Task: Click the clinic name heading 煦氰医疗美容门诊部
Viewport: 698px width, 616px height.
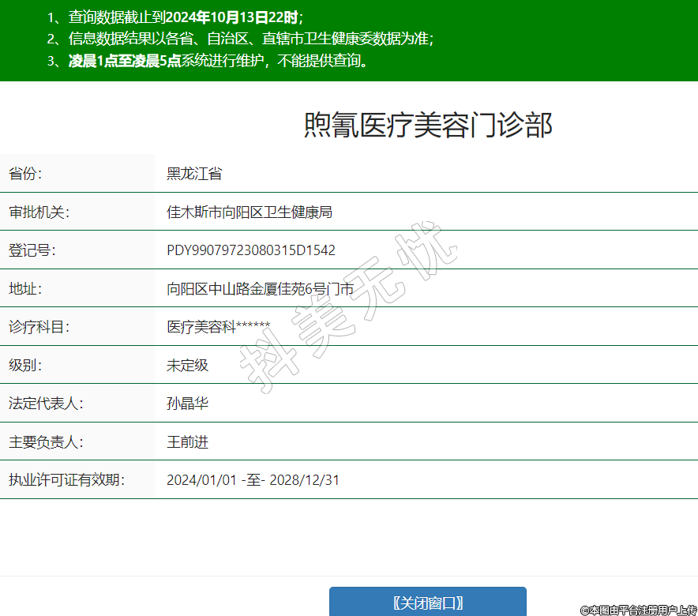Action: pos(427,126)
